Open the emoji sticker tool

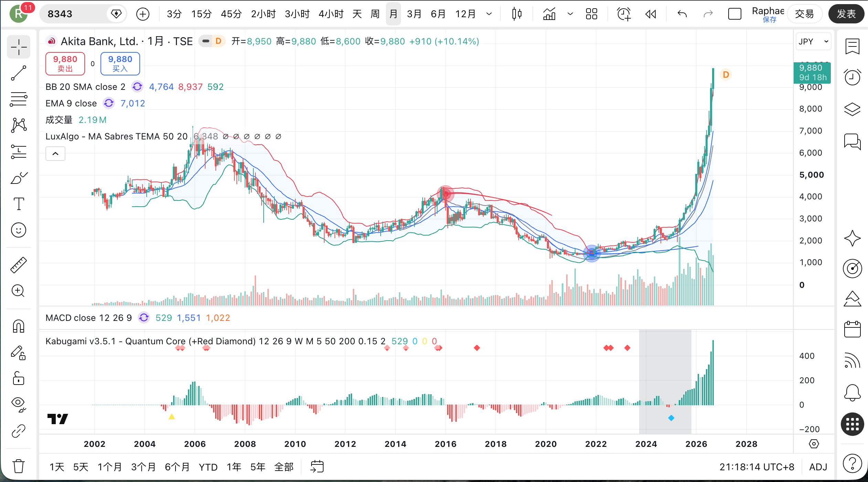(19, 230)
